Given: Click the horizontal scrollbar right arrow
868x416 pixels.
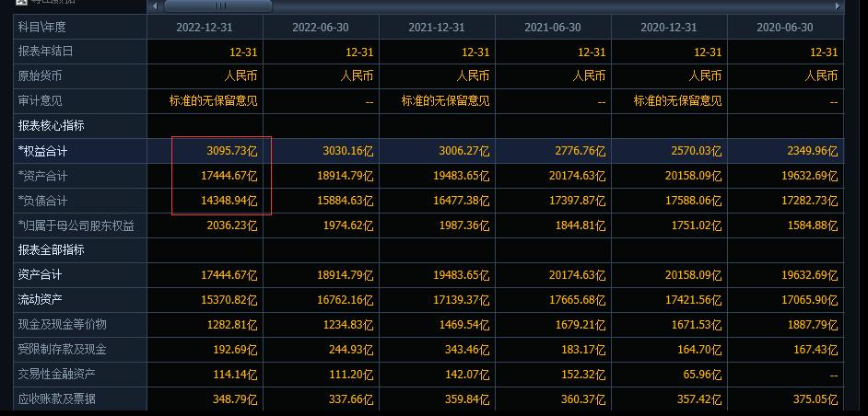Looking at the screenshot, I should pyautogui.click(x=838, y=6).
